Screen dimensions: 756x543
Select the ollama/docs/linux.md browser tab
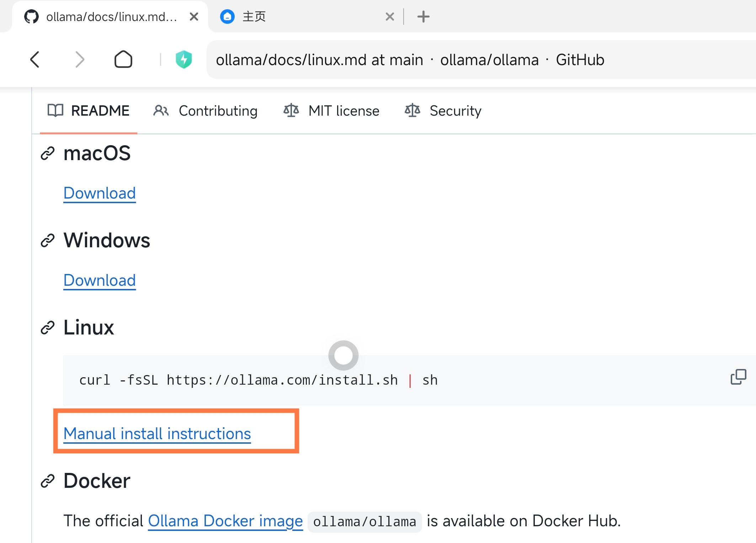pyautogui.click(x=110, y=17)
